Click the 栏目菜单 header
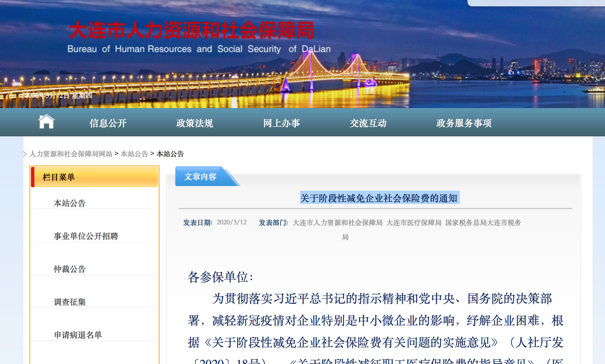The width and height of the screenshot is (605, 364). 59,177
